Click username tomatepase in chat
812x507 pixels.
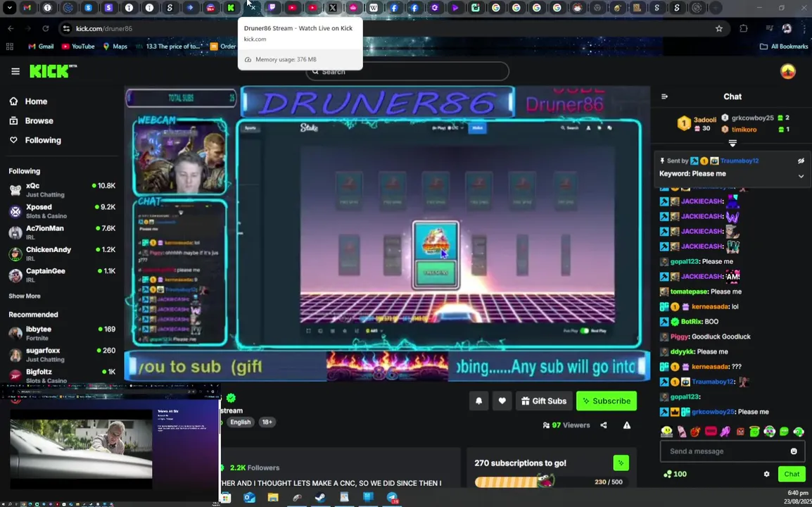[689, 292]
